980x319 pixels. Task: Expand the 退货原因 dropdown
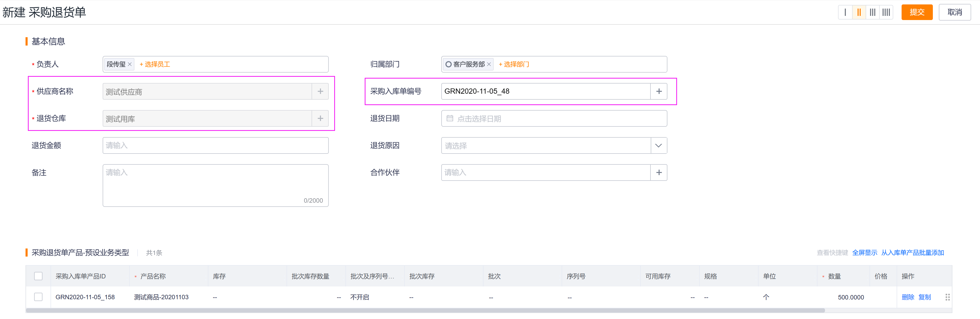(x=659, y=146)
